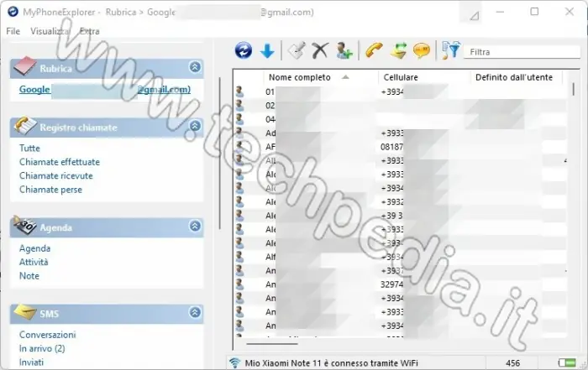Click the Agenda calendar icon
The width and height of the screenshot is (588, 370).
click(x=24, y=225)
